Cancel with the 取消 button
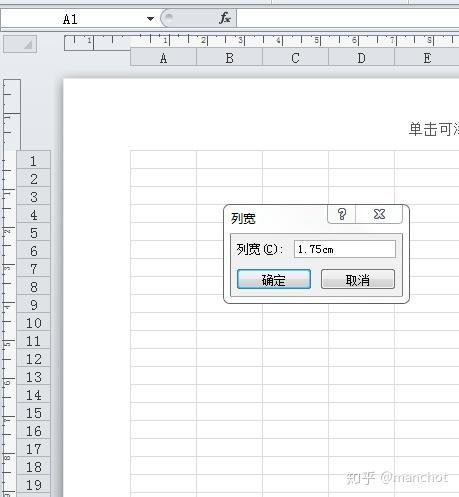Viewport: 459px width, 497px height. 358,279
